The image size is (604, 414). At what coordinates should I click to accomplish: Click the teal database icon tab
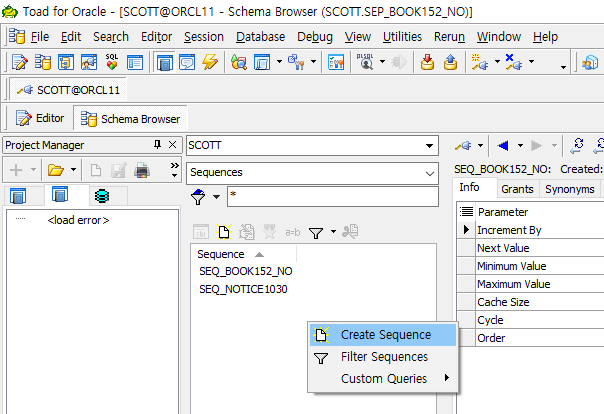(x=102, y=196)
